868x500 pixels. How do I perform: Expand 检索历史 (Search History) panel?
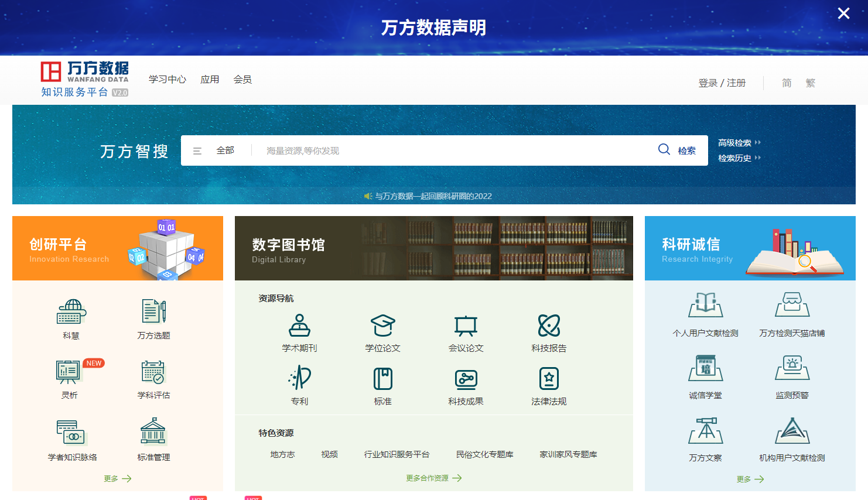[x=735, y=157]
